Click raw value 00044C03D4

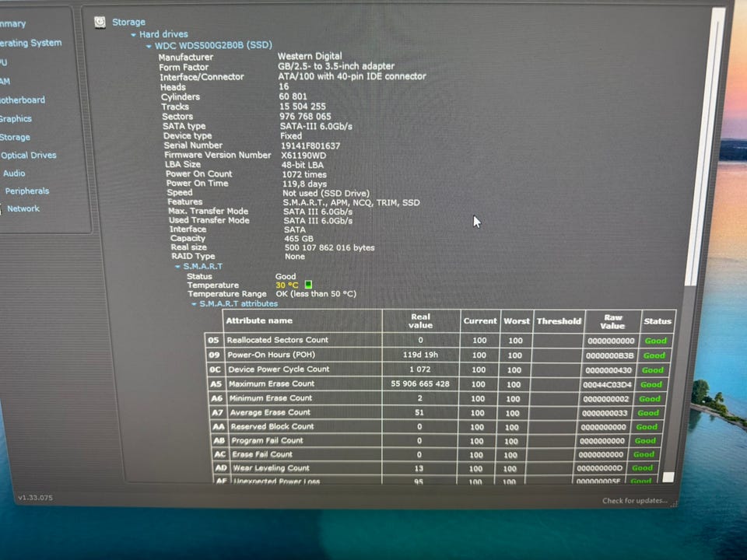[x=607, y=385]
